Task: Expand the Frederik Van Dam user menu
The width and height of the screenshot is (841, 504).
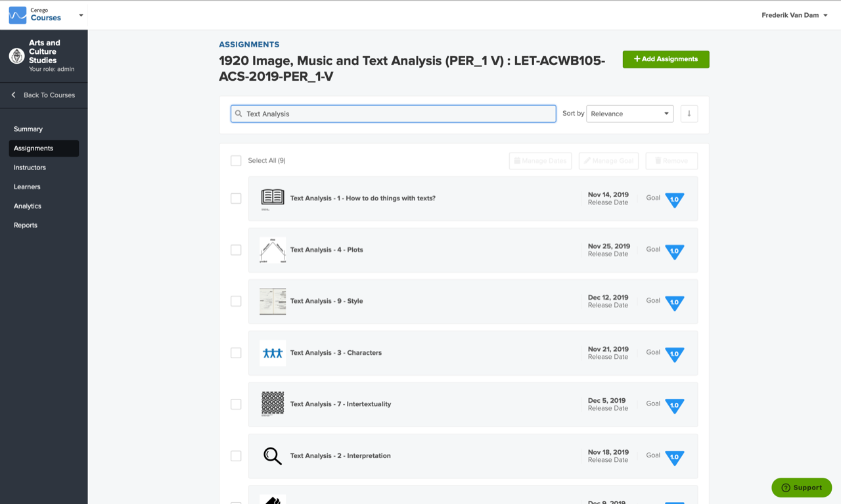Action: [794, 15]
